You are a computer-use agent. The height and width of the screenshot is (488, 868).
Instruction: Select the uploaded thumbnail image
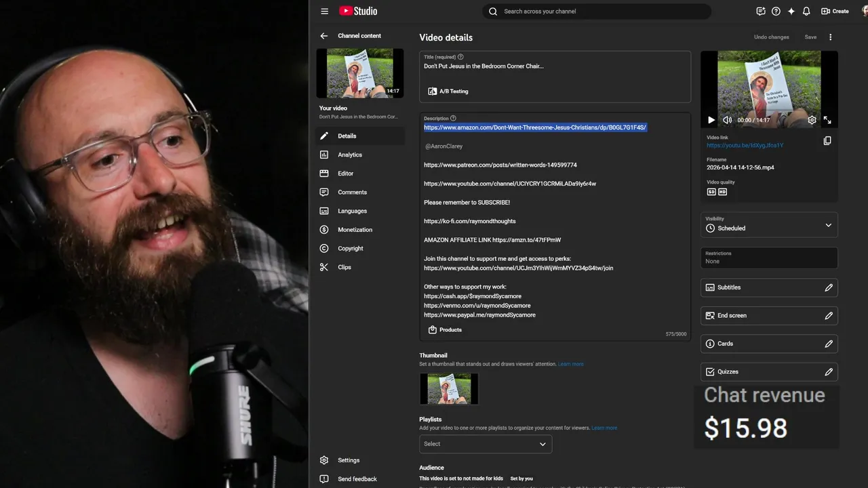coord(449,389)
